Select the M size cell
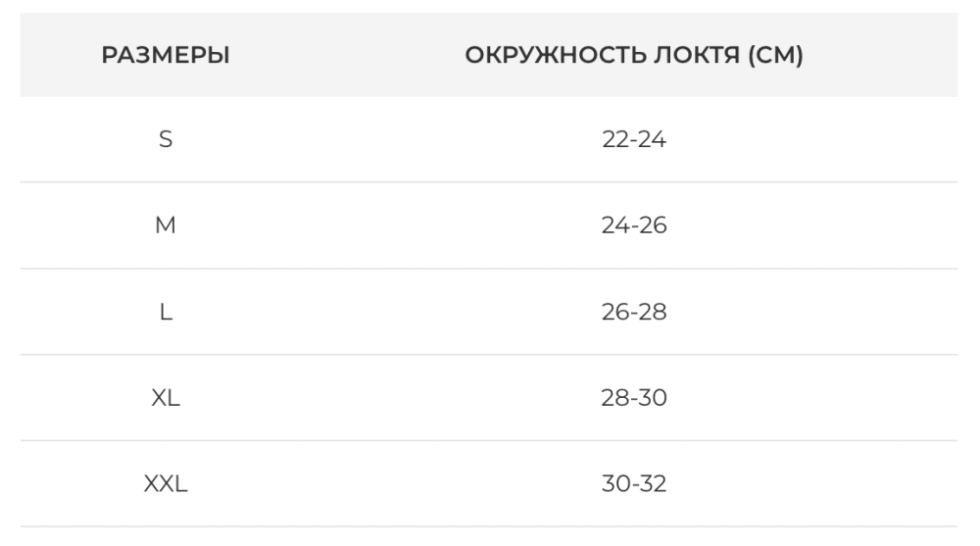 [166, 226]
